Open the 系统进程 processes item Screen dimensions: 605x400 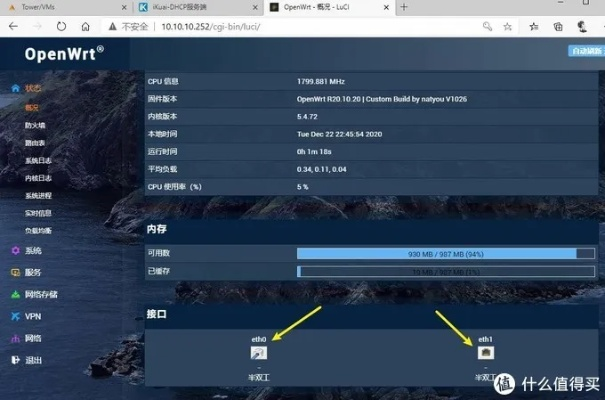38,196
